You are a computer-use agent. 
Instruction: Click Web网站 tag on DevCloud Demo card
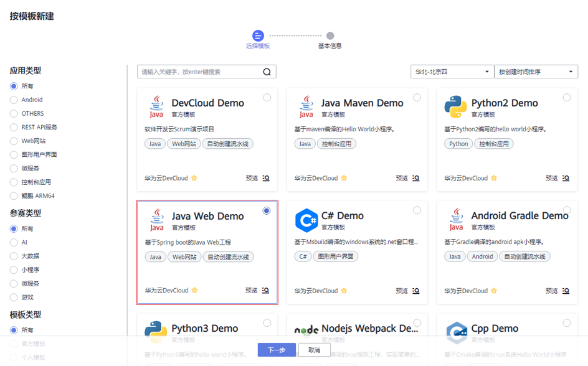pos(184,144)
